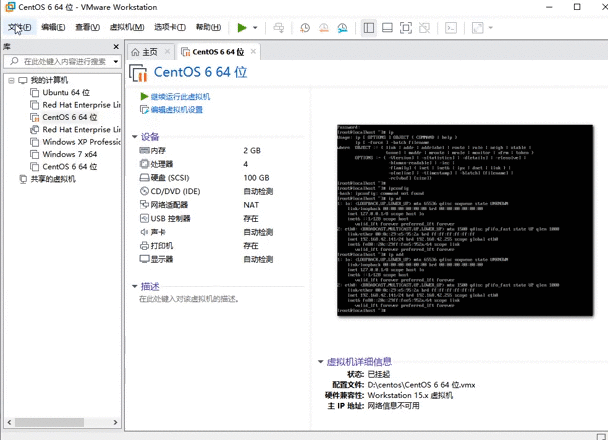Open the 查看(V) menu
Viewport: 608px width, 440px height.
point(87,27)
